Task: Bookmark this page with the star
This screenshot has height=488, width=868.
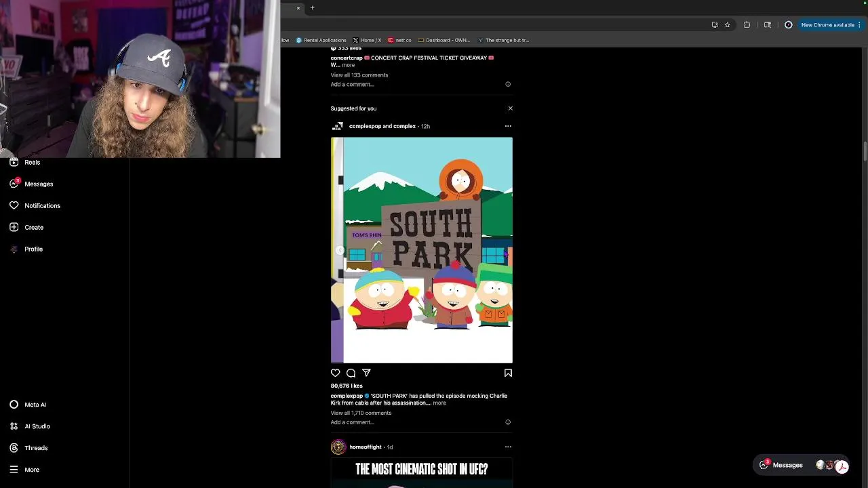Action: [727, 25]
